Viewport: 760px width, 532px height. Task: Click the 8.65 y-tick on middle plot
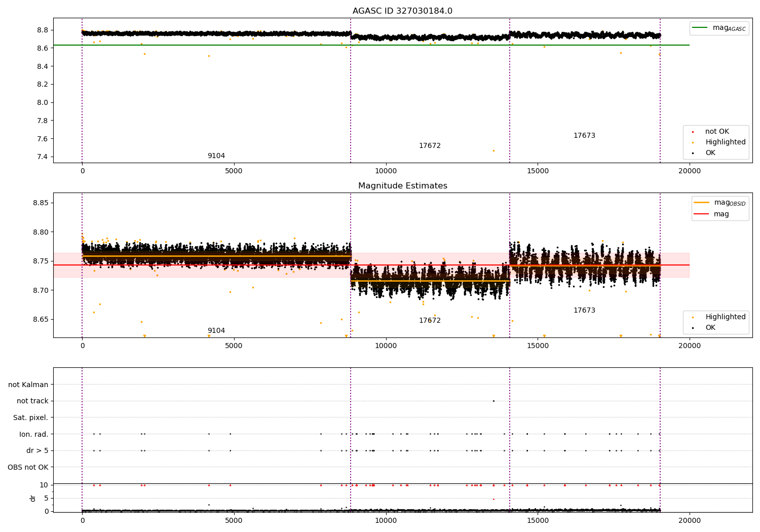pos(41,319)
